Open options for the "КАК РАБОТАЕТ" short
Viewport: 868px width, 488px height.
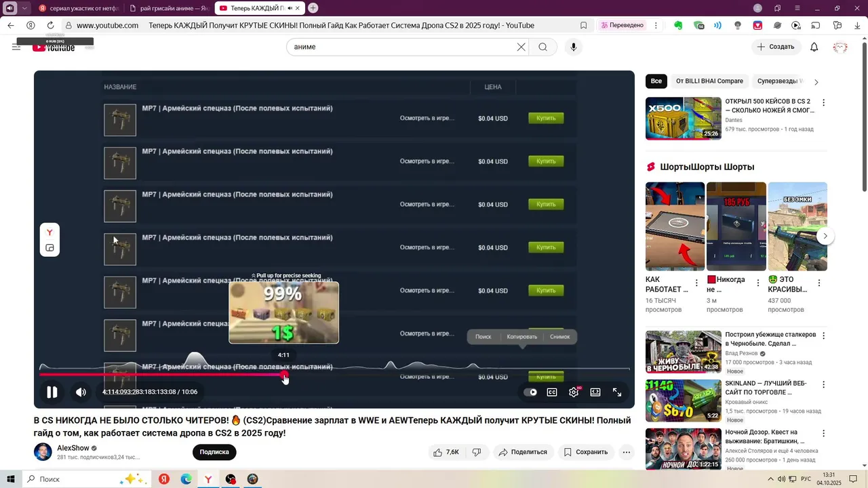[696, 283]
